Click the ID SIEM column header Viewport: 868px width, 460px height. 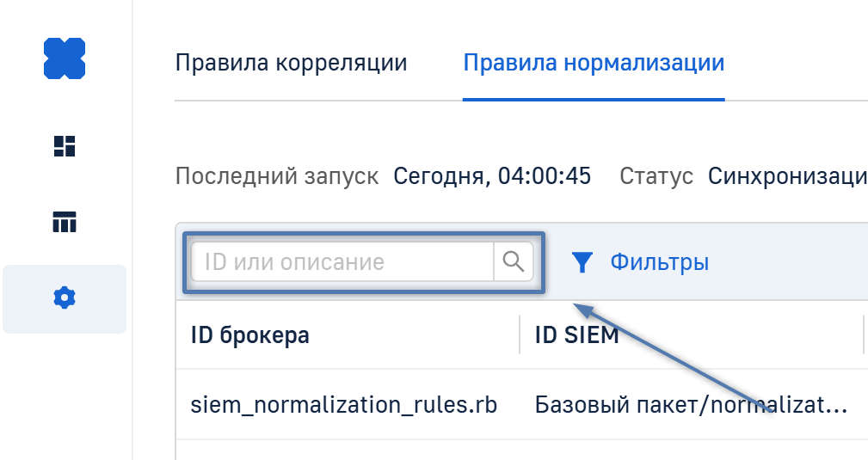(x=576, y=334)
